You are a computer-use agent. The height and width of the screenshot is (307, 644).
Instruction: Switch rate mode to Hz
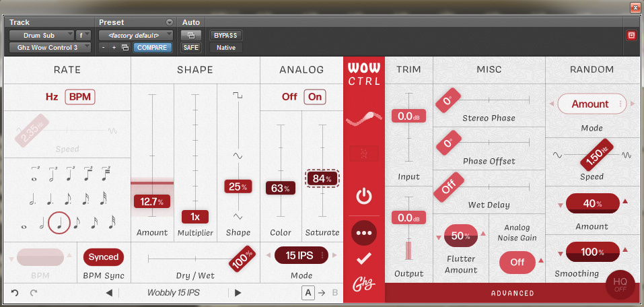coord(52,98)
